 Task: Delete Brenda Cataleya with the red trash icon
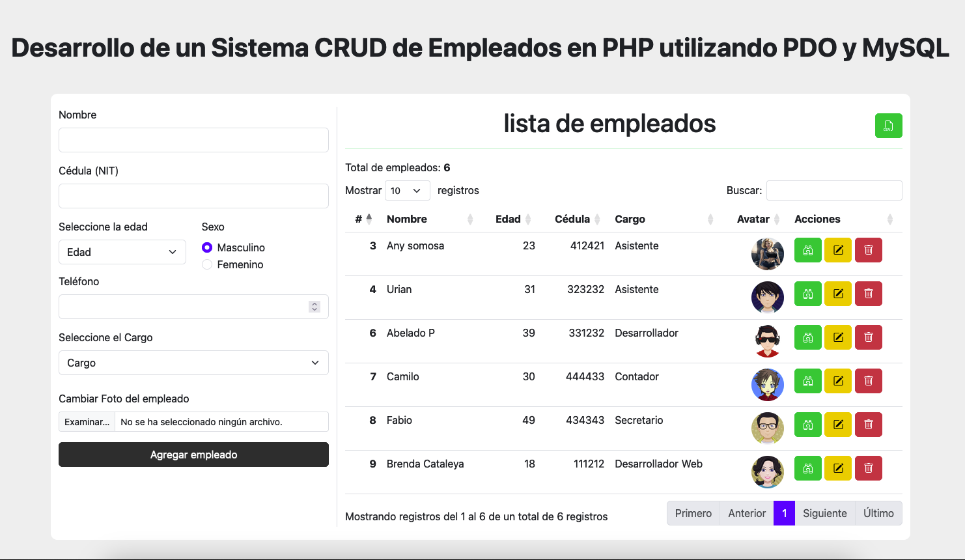pyautogui.click(x=869, y=468)
